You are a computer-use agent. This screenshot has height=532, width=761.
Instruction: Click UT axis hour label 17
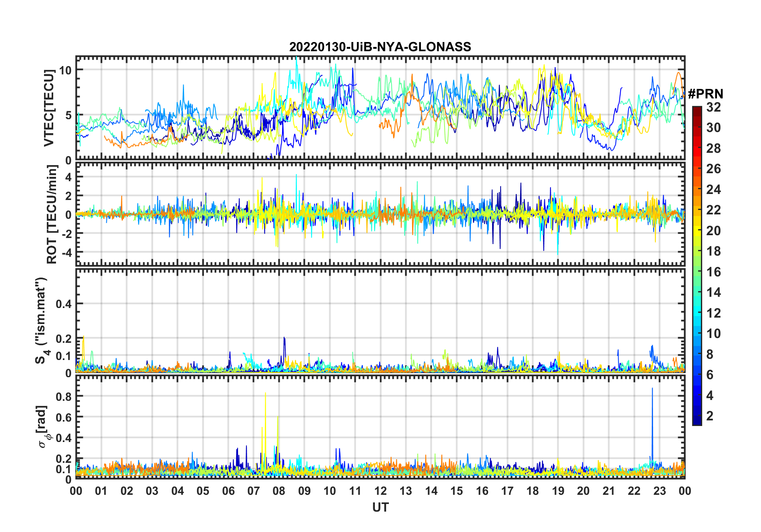(x=507, y=491)
